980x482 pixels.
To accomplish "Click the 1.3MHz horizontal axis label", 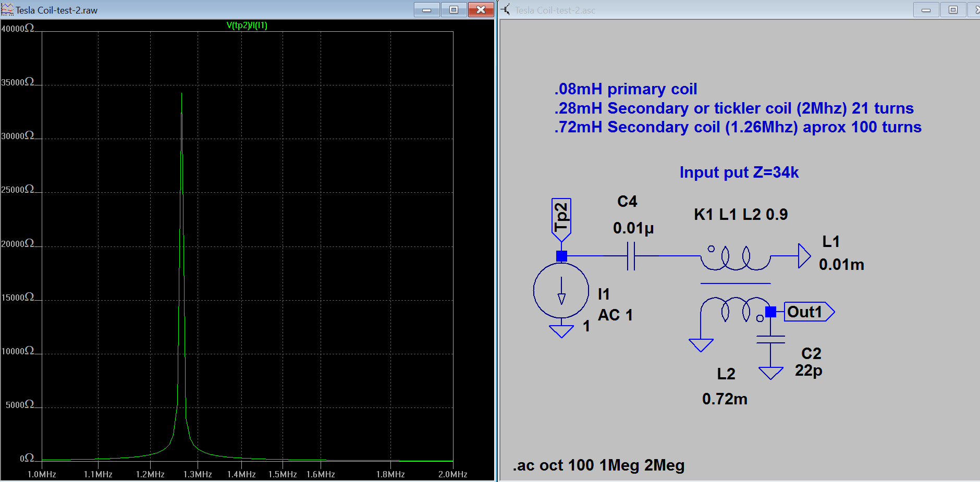I will 198,474.
